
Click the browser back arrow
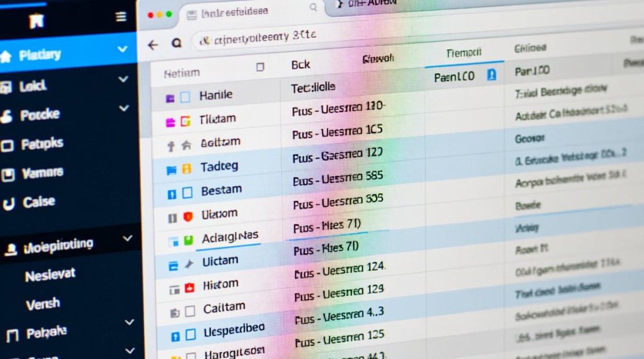click(153, 45)
